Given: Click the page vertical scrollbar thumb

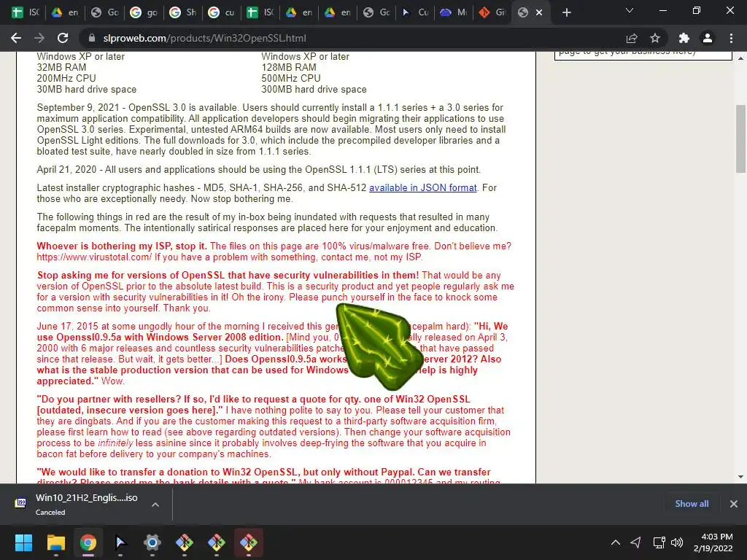Looking at the screenshot, I should point(741,139).
